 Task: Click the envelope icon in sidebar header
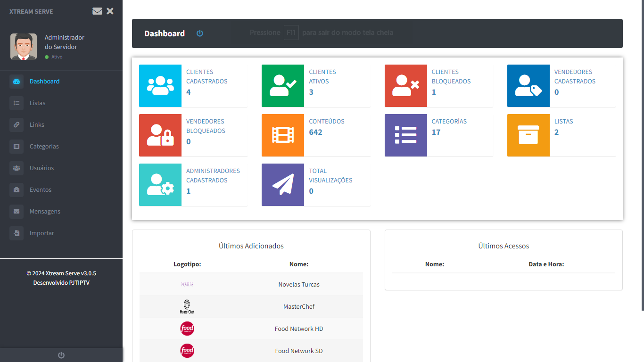coord(97,11)
